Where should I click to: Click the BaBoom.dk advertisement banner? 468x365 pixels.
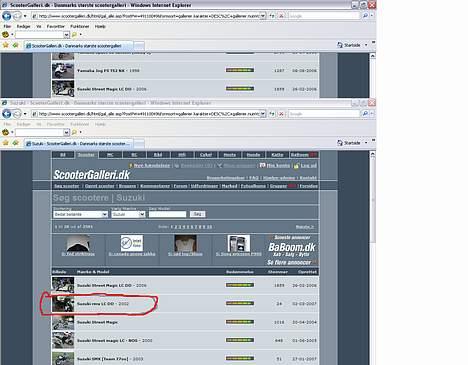coord(292,250)
